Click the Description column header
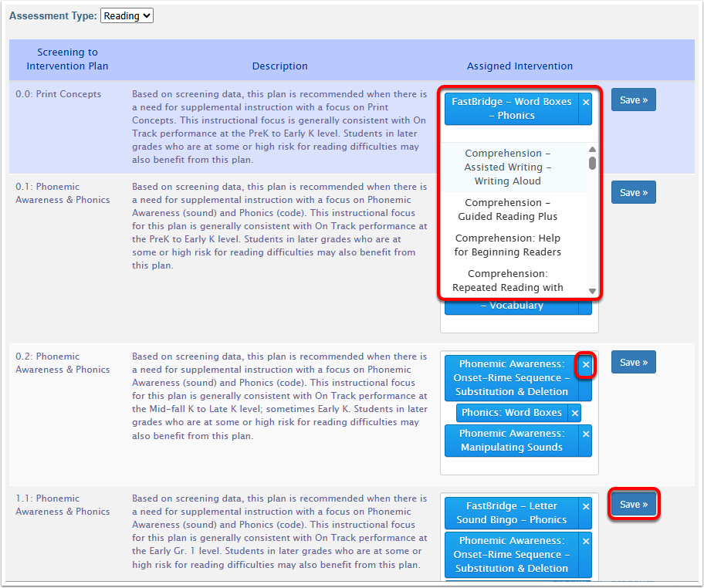Screen dimensions: 704x588 click(x=279, y=66)
